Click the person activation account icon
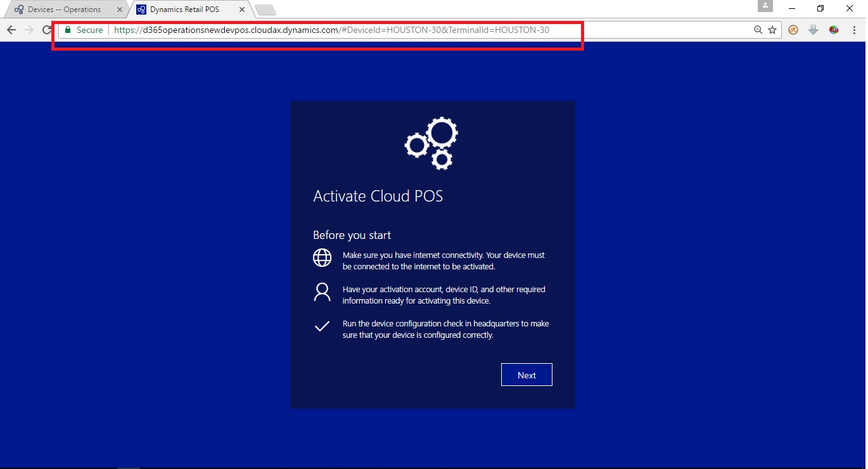868x469 pixels. (322, 292)
